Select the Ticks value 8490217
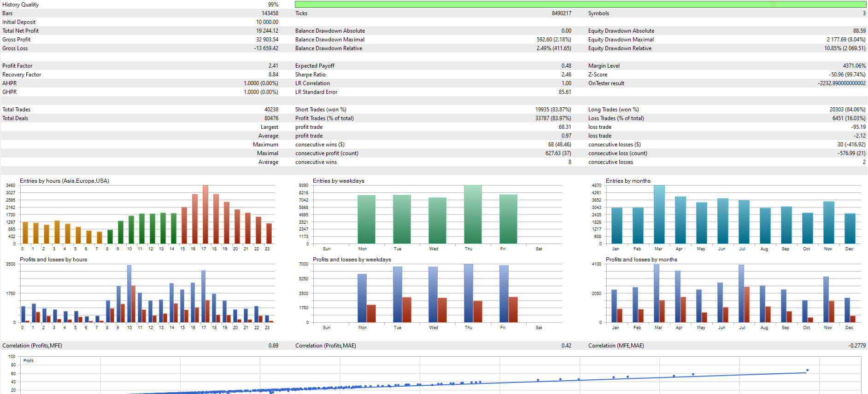The width and height of the screenshot is (868, 394). tap(562, 13)
